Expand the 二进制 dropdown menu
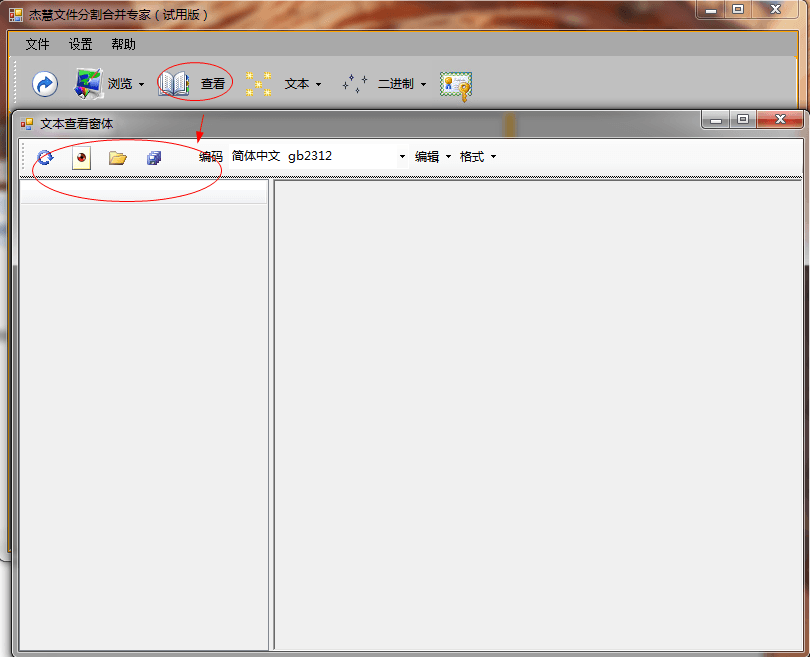 (423, 85)
